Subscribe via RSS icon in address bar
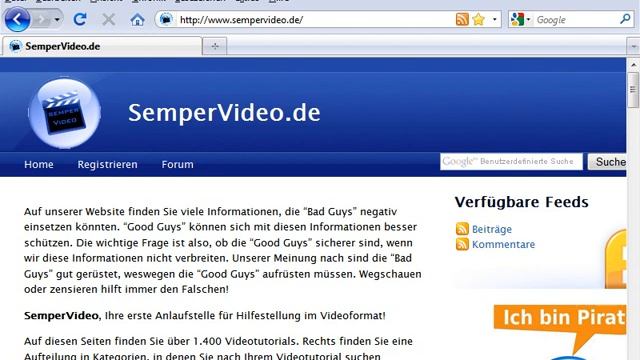This screenshot has width=640, height=360. coord(462,19)
